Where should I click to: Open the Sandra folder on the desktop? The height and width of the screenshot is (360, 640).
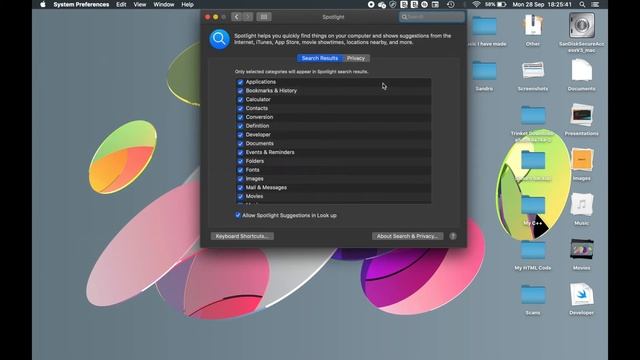tap(484, 71)
